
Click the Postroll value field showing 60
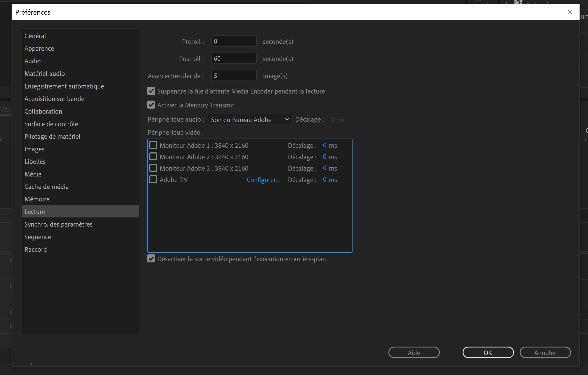point(233,59)
